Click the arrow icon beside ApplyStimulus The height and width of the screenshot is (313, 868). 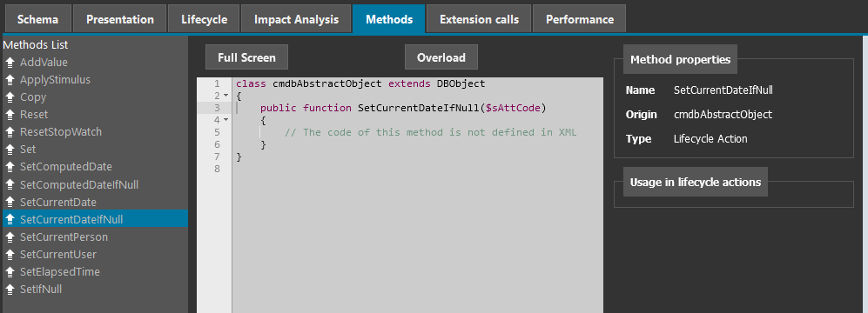coord(10,80)
